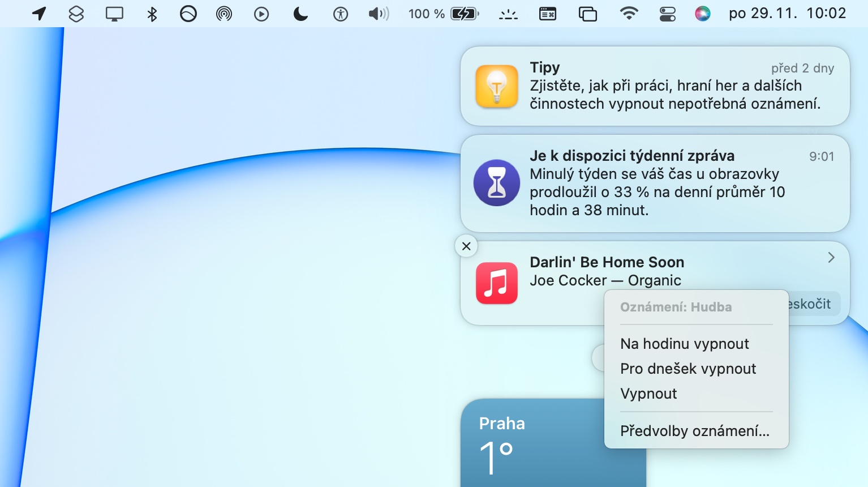This screenshot has width=868, height=487.
Task: Open the AirDrop status icon
Action: 224,14
